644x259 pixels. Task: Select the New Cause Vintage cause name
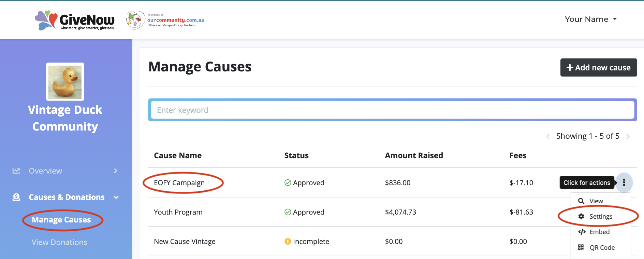pyautogui.click(x=185, y=242)
